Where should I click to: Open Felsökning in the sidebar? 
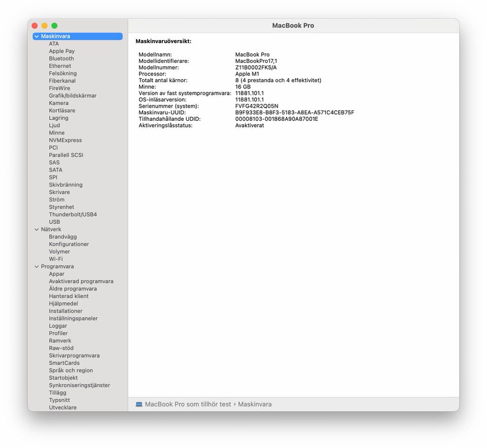point(63,74)
